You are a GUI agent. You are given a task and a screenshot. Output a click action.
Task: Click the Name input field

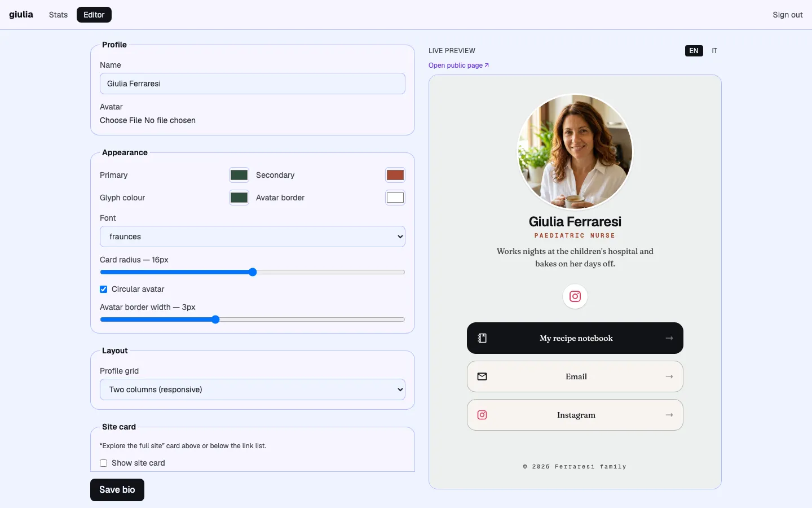pos(253,84)
